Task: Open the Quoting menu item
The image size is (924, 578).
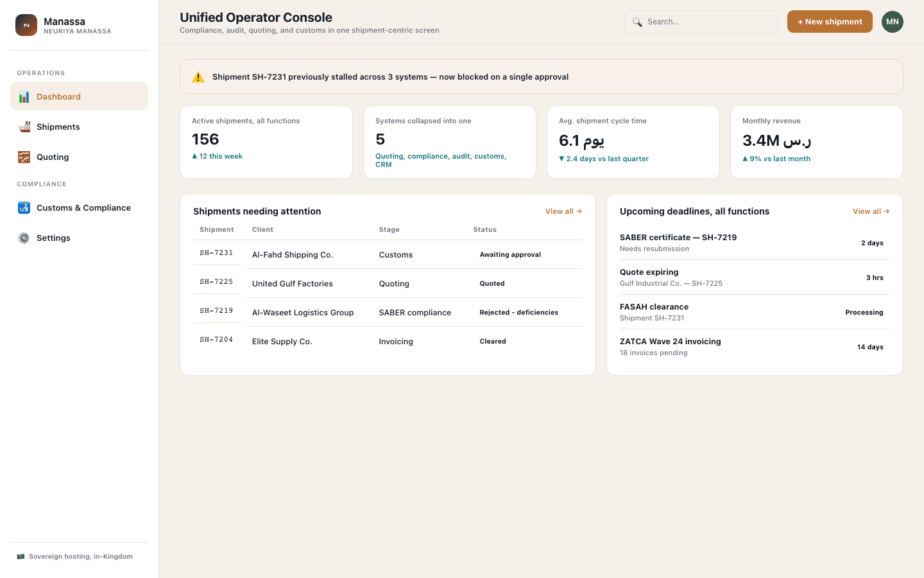Action: point(79,157)
